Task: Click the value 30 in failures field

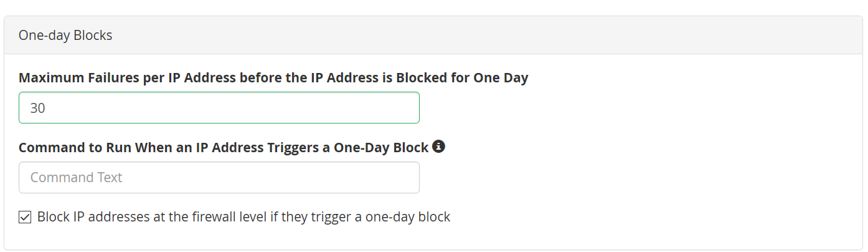Action: point(37,108)
